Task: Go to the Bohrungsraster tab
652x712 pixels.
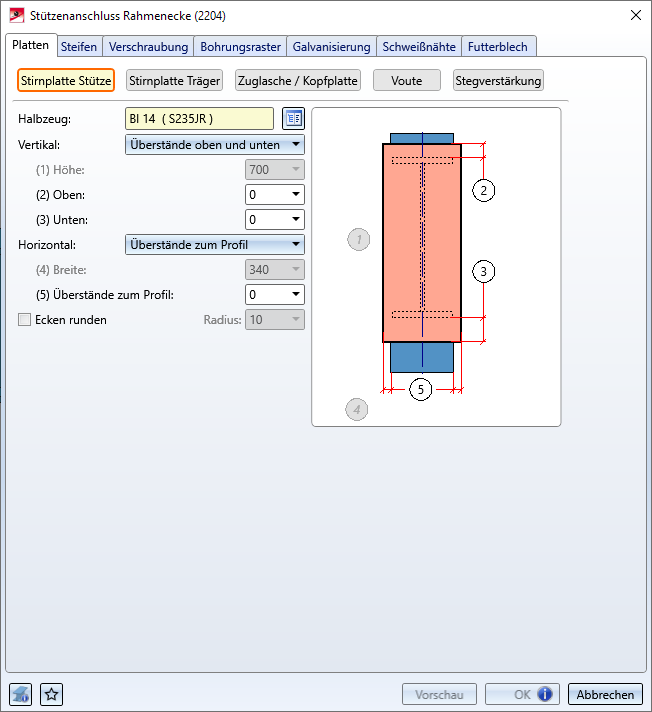Action: click(x=240, y=46)
